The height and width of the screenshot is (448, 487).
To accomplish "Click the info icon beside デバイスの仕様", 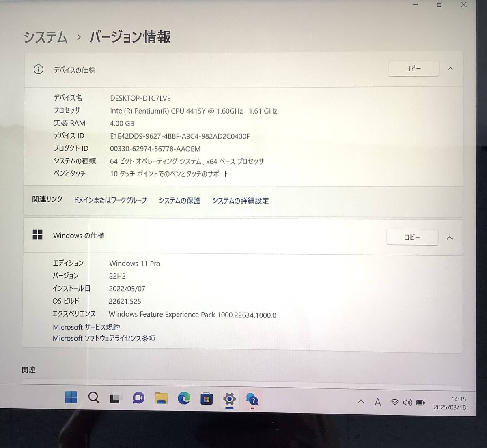I will pos(38,69).
